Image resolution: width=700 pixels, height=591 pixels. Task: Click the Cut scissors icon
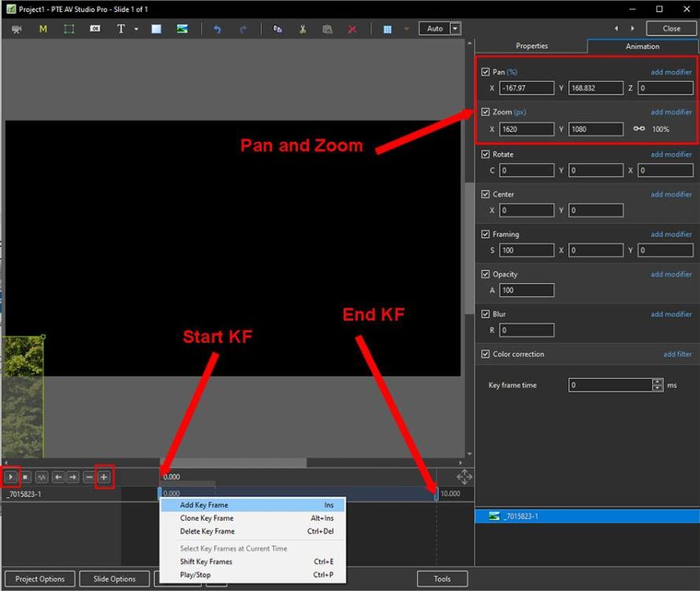tap(302, 29)
